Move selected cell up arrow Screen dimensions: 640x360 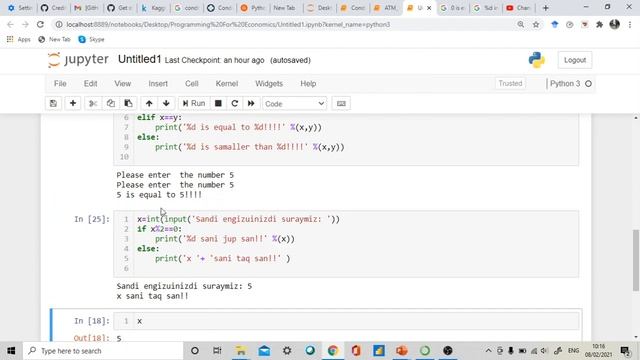coord(149,104)
